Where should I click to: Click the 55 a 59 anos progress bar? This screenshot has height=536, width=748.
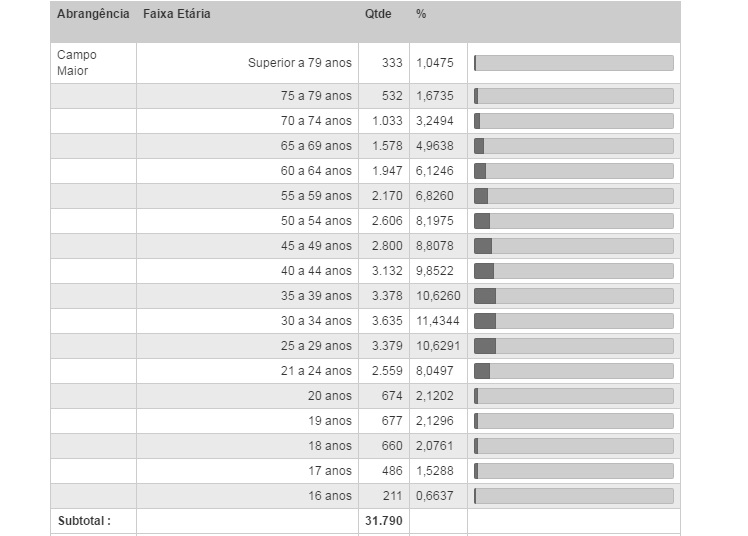574,196
